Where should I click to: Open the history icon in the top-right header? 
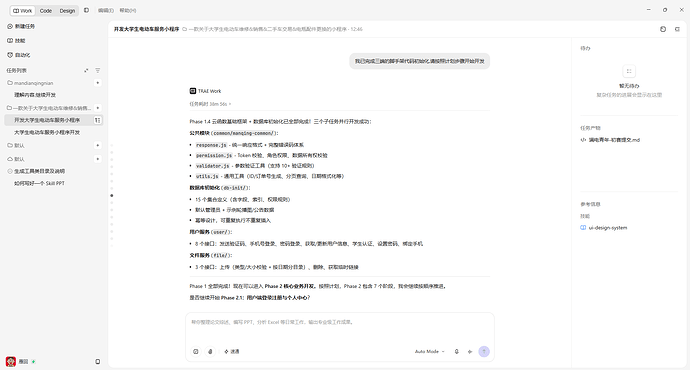click(663, 29)
